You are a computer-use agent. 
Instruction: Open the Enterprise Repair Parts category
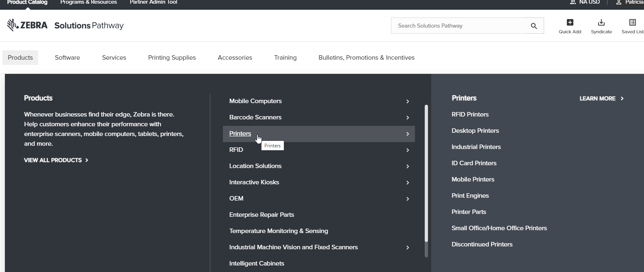[x=261, y=215]
